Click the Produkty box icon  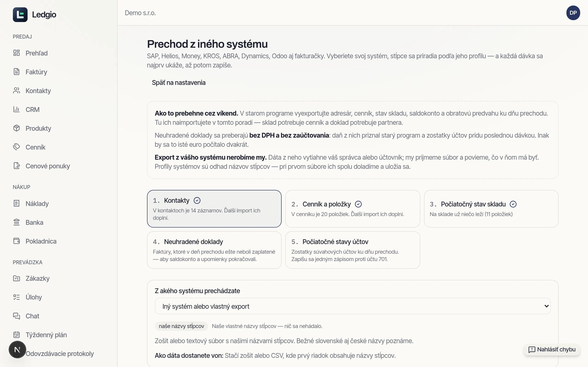click(x=17, y=128)
